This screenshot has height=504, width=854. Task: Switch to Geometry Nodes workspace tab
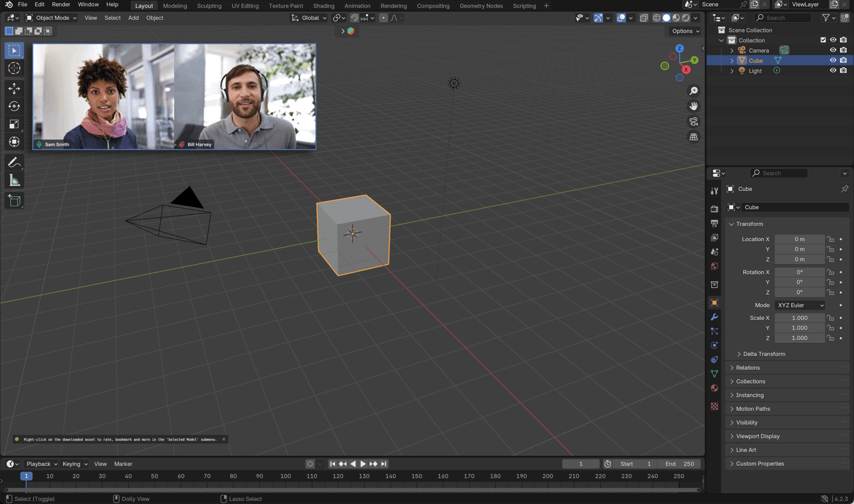[481, 6]
